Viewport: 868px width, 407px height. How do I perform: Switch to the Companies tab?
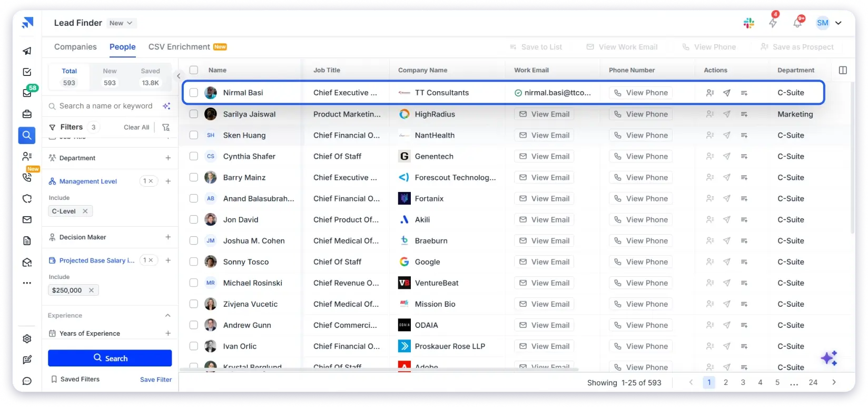coord(75,47)
